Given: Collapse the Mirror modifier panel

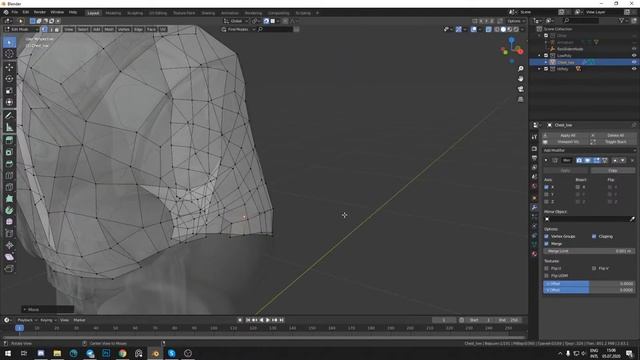Looking at the screenshot, I should 546,160.
